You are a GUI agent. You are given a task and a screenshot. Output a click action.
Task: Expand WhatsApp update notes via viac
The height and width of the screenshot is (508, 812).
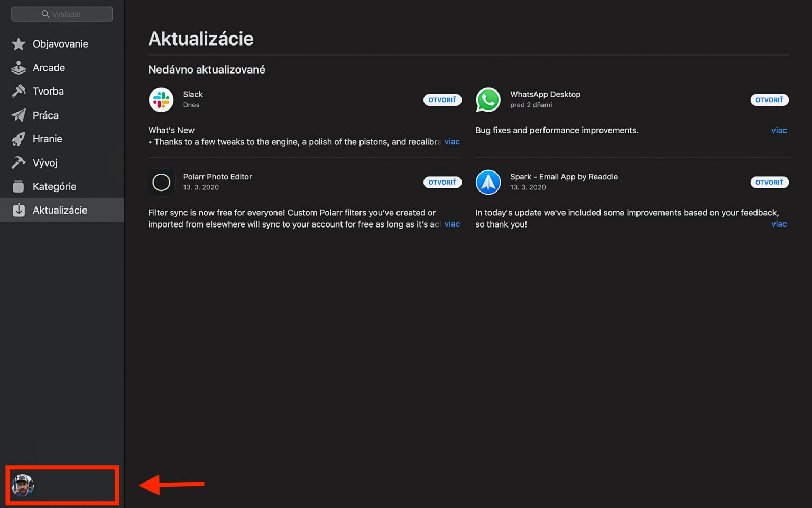(x=779, y=130)
